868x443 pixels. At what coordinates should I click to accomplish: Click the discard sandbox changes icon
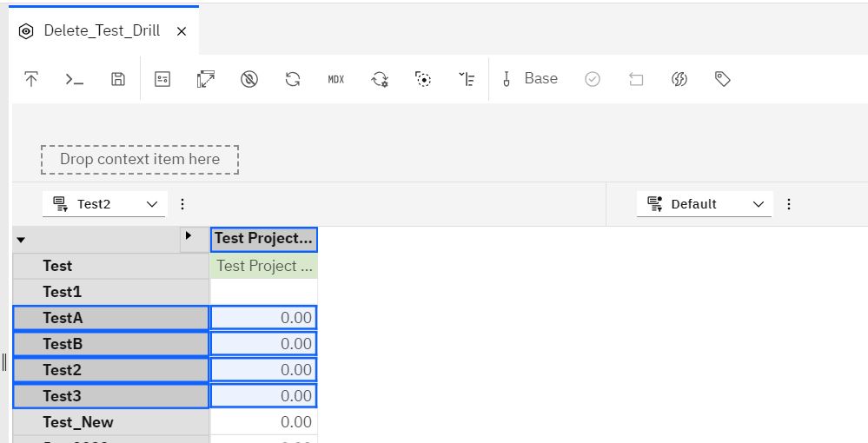click(x=635, y=79)
